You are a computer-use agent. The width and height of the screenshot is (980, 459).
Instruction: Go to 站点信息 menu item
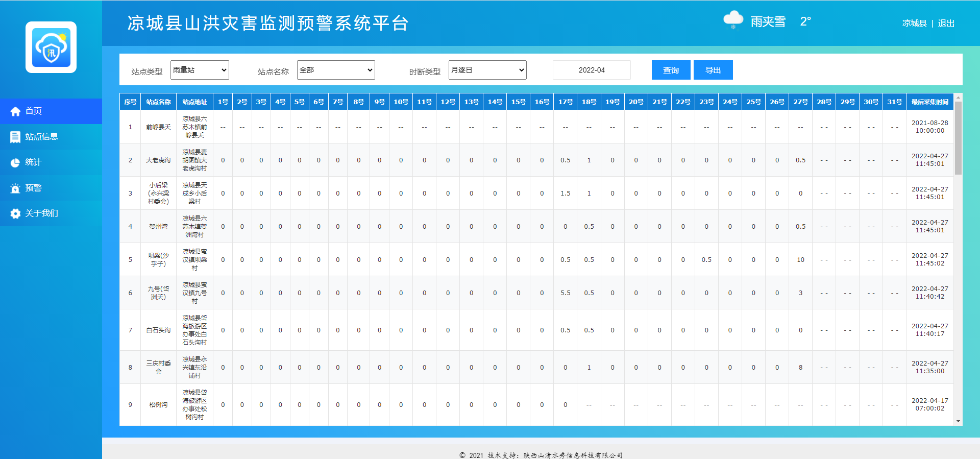pyautogui.click(x=42, y=137)
